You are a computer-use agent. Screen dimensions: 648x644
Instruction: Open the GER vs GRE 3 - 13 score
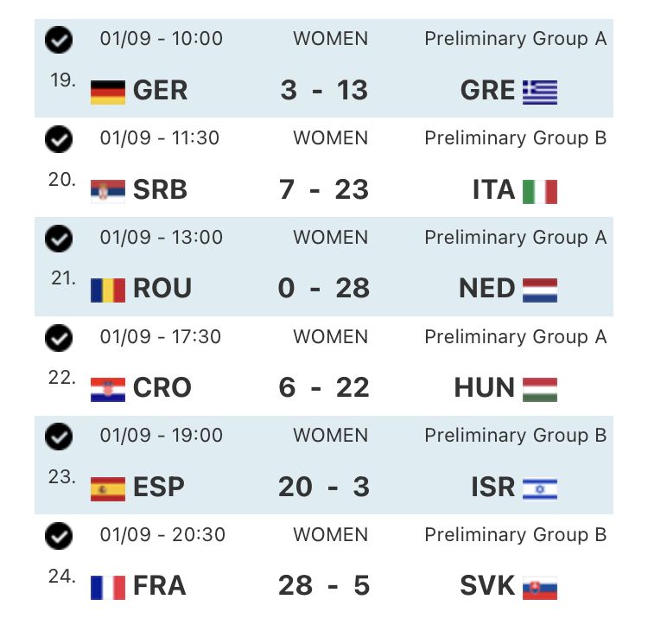[324, 90]
